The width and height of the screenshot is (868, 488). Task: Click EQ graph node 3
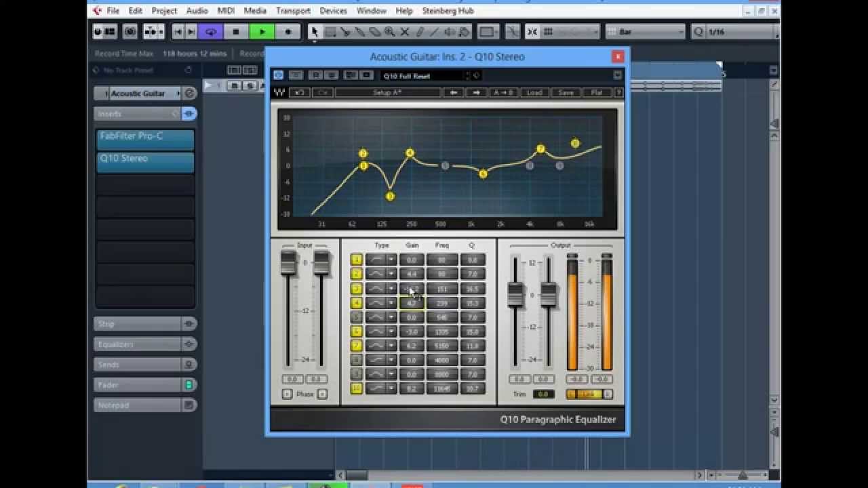(390, 196)
